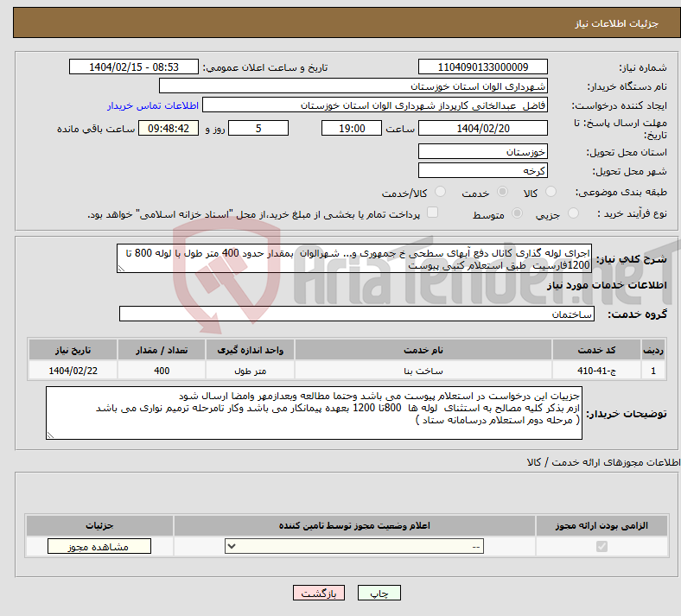Click the اعلام وضعیت مجوز توسط تامین کننده header

(x=354, y=525)
